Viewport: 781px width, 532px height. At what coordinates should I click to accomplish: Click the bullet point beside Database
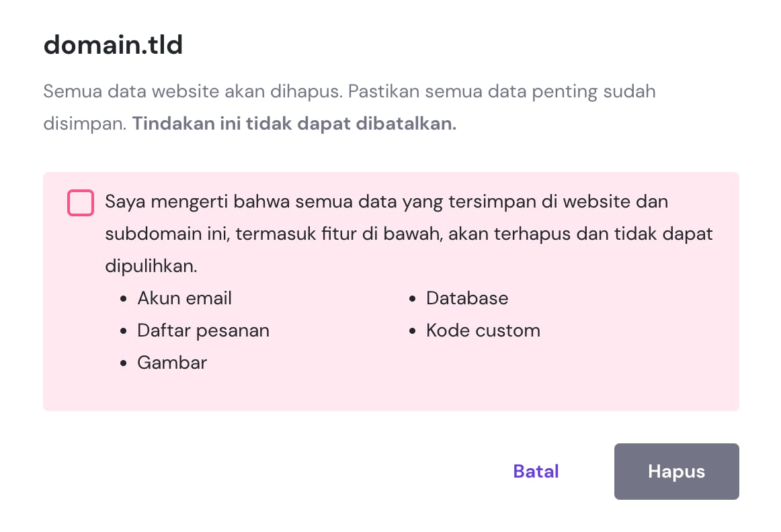click(x=412, y=300)
